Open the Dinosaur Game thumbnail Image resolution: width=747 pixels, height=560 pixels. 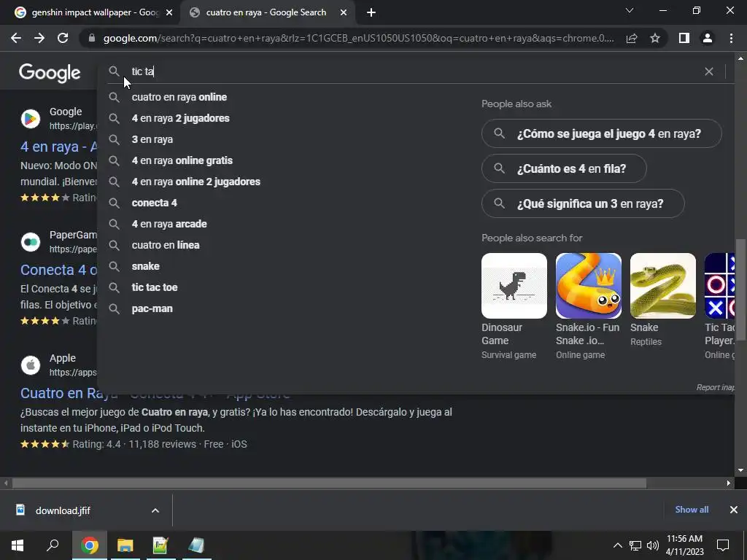[514, 286]
